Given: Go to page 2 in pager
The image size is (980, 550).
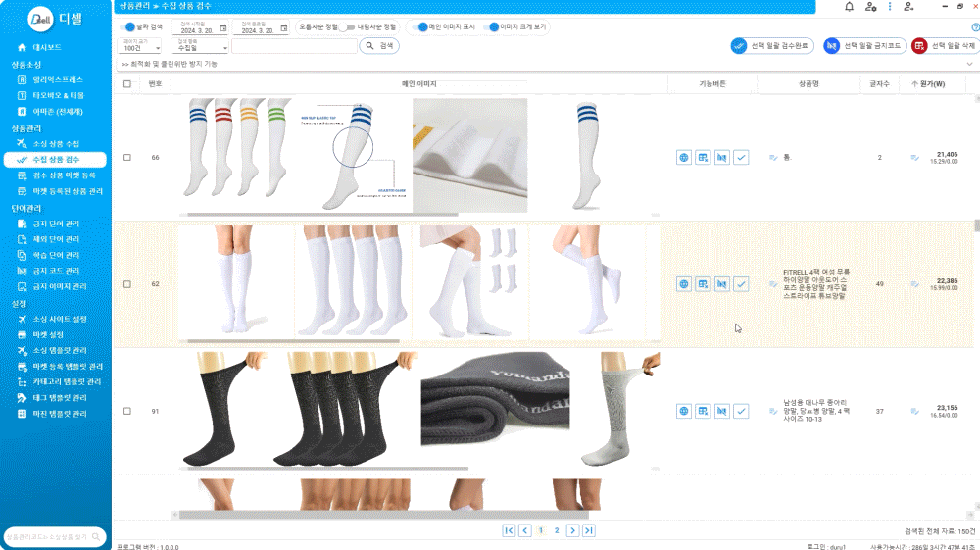Looking at the screenshot, I should coord(557,530).
